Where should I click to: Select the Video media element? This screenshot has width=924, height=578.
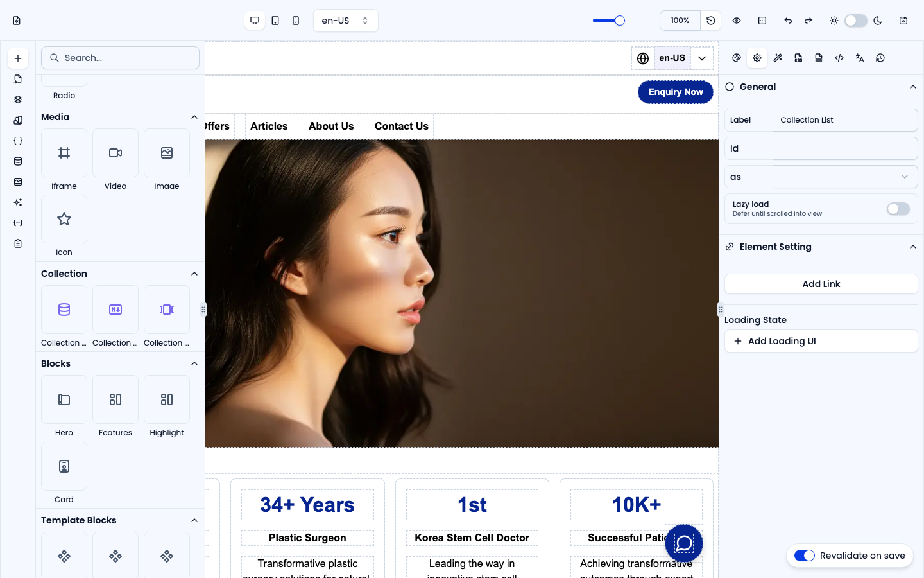click(116, 153)
